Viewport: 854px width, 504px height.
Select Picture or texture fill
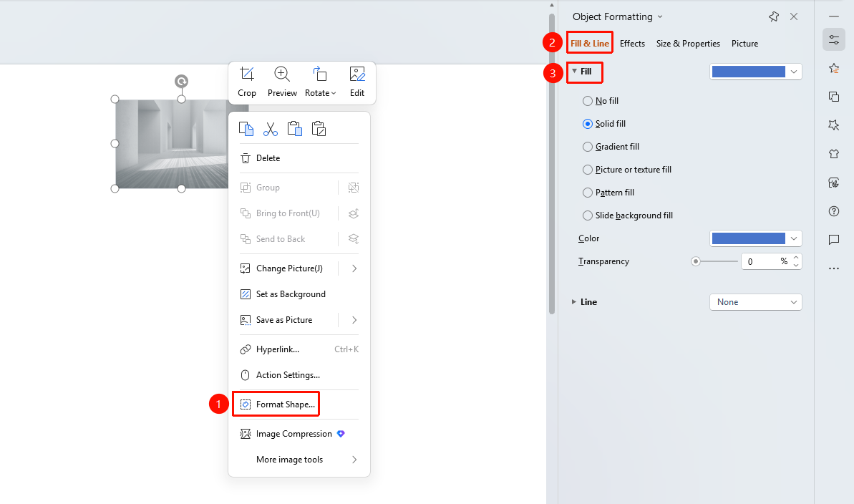pyautogui.click(x=588, y=170)
